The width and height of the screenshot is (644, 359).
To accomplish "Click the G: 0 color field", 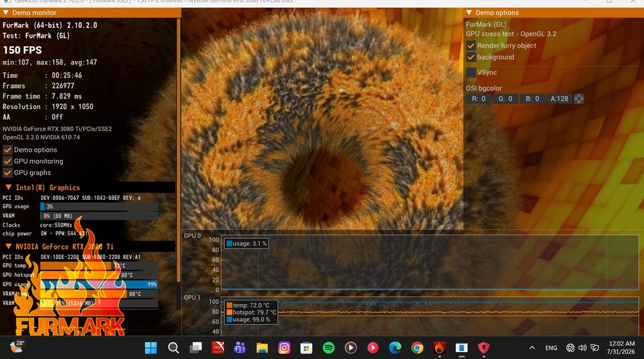I will point(505,99).
